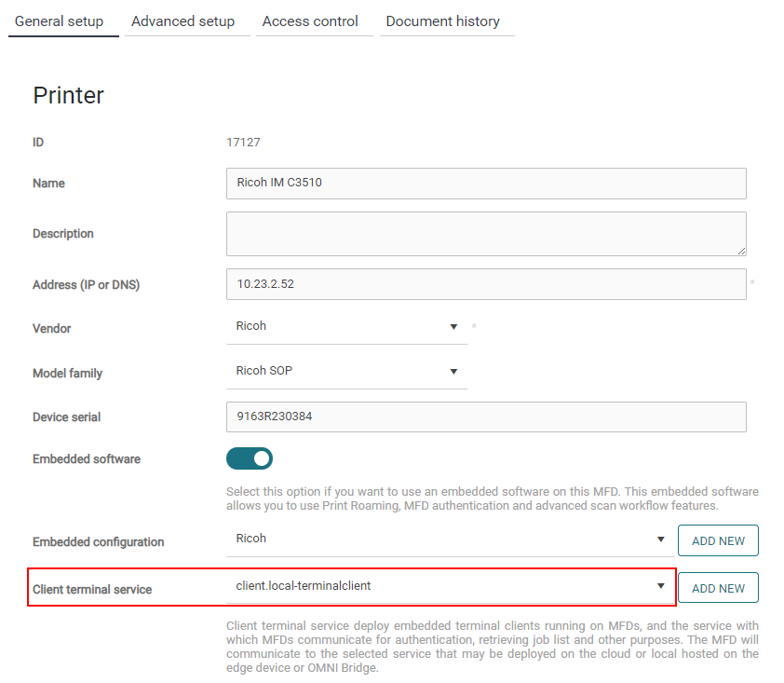Switch to the Advanced setup tab
Viewport: 784px width, 683px height.
183,21
